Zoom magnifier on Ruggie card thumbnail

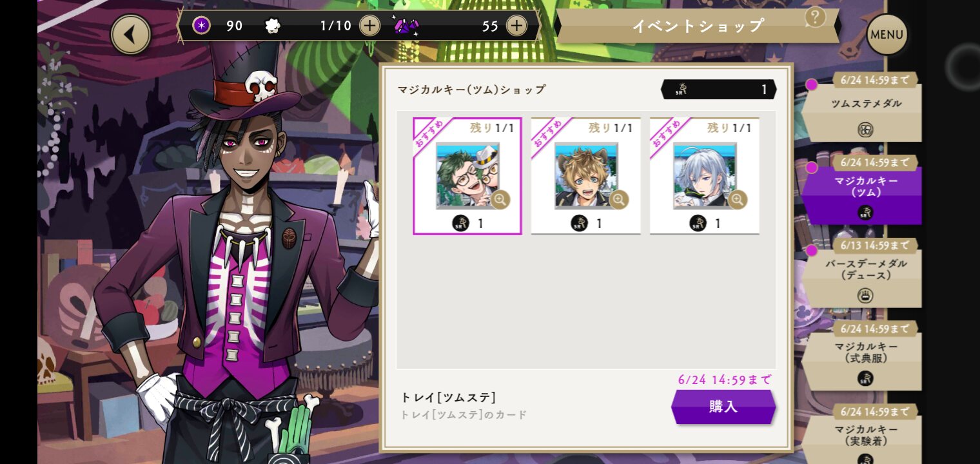coord(619,200)
